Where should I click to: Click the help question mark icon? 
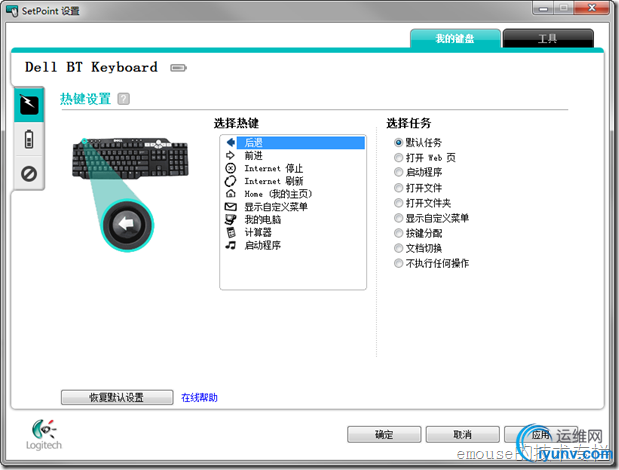124,99
